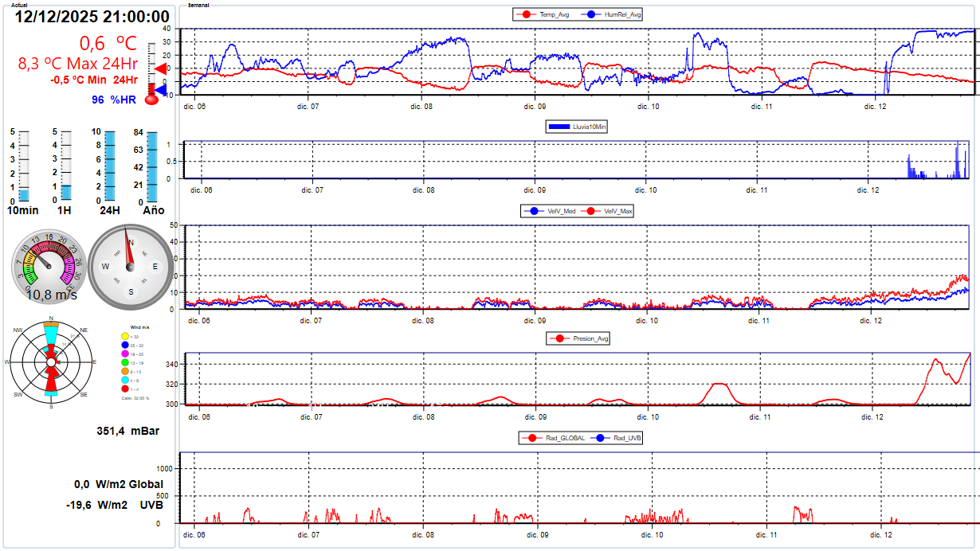Viewport: 980px width, 551px height.
Task: Click the 12/12/2025 21:00:00 timestamp
Action: click(92, 17)
